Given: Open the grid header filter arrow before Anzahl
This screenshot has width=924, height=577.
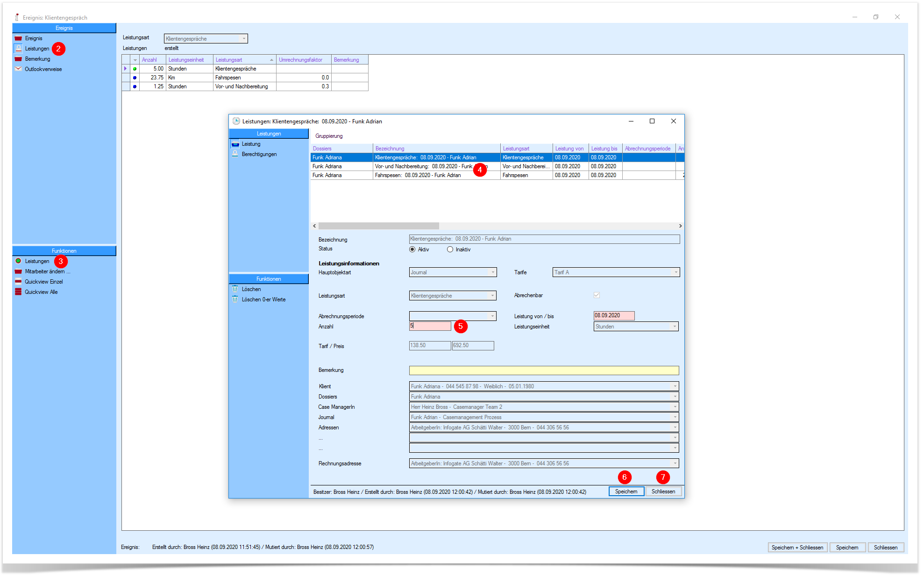Looking at the screenshot, I should pos(135,60).
